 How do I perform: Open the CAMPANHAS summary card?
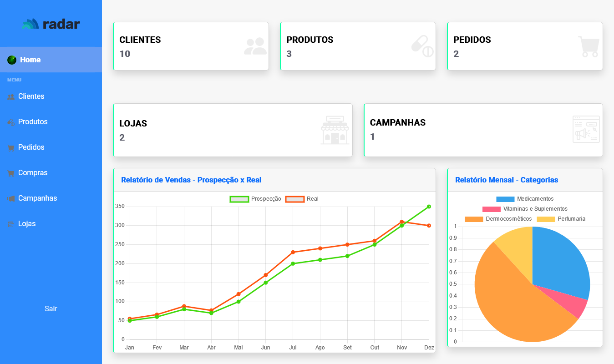click(x=483, y=130)
